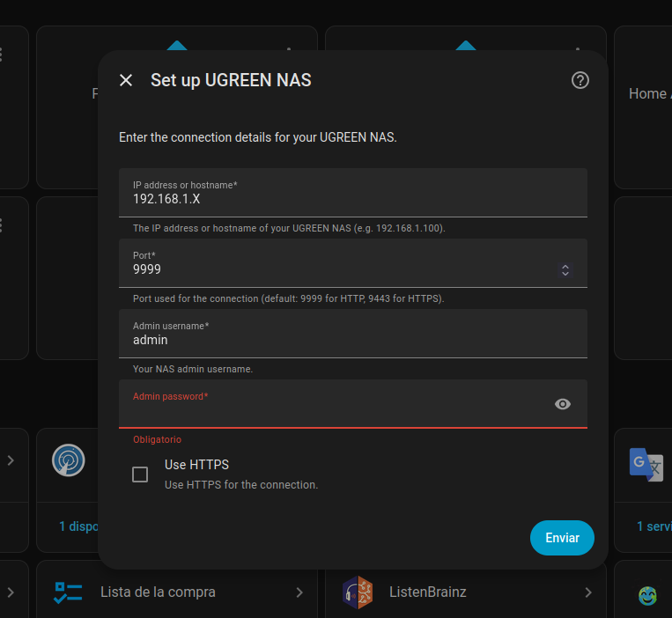This screenshot has height=618, width=672.
Task: Click the Enviar submit button
Action: pyautogui.click(x=562, y=538)
